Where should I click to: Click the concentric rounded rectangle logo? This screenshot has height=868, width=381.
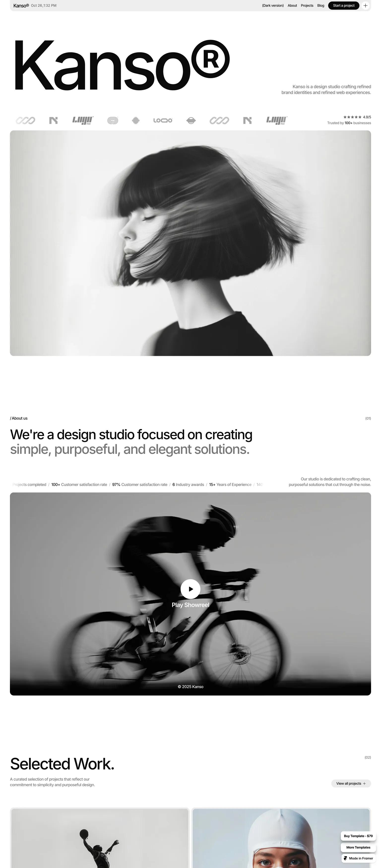pos(113,120)
